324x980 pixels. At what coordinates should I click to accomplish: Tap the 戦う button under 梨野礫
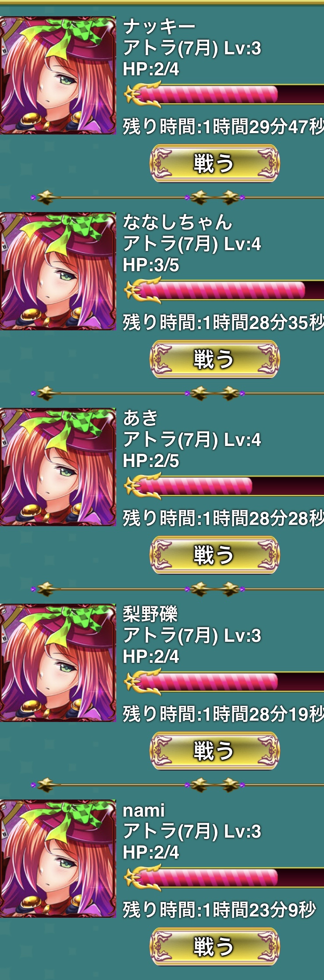214,751
